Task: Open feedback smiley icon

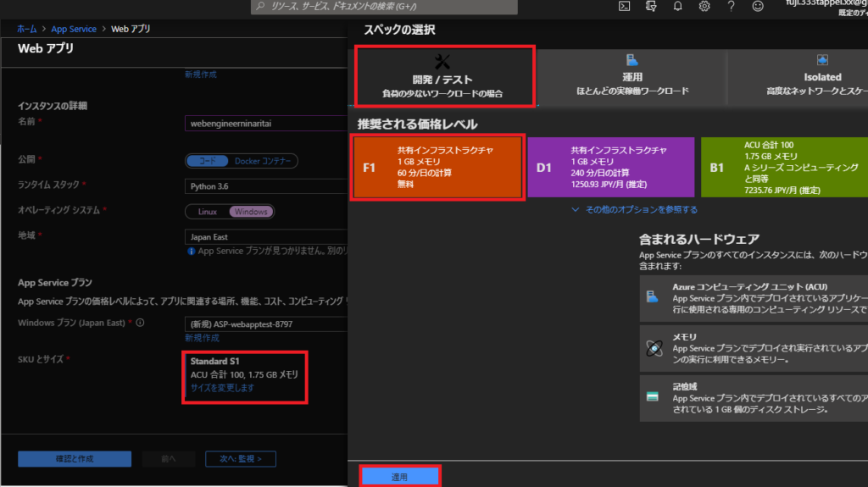Action: click(x=758, y=6)
